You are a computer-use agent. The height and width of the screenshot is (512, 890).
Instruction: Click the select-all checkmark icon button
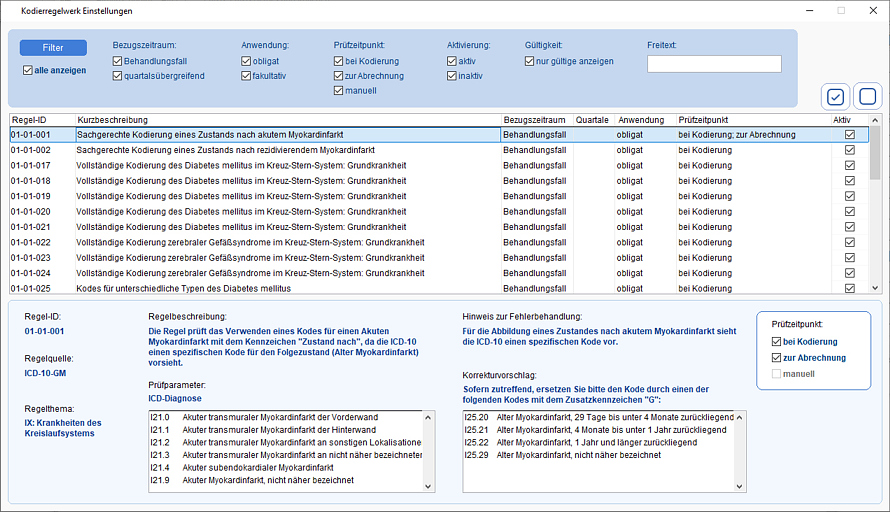click(835, 97)
